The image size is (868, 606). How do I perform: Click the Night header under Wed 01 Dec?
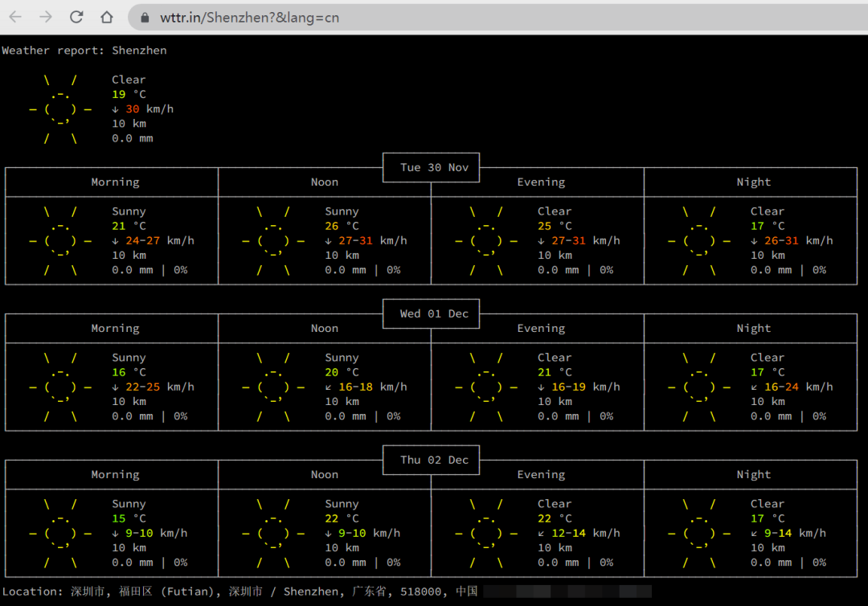point(753,328)
